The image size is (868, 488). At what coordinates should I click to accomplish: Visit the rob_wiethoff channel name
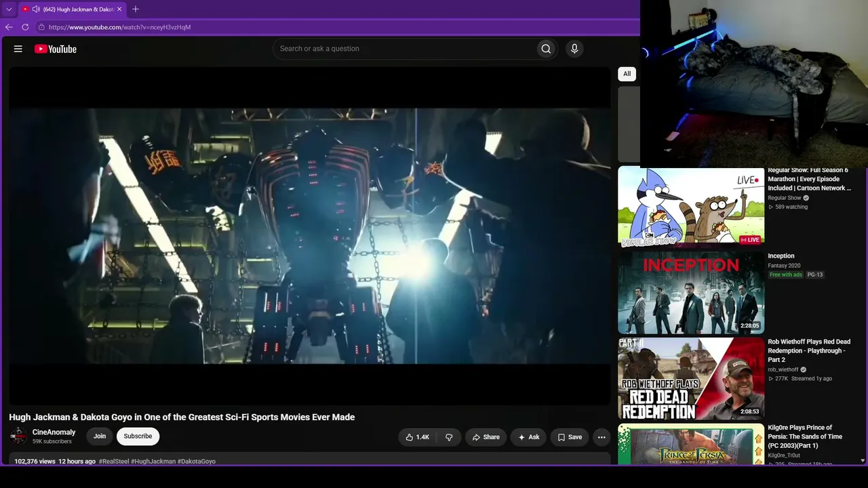(783, 369)
